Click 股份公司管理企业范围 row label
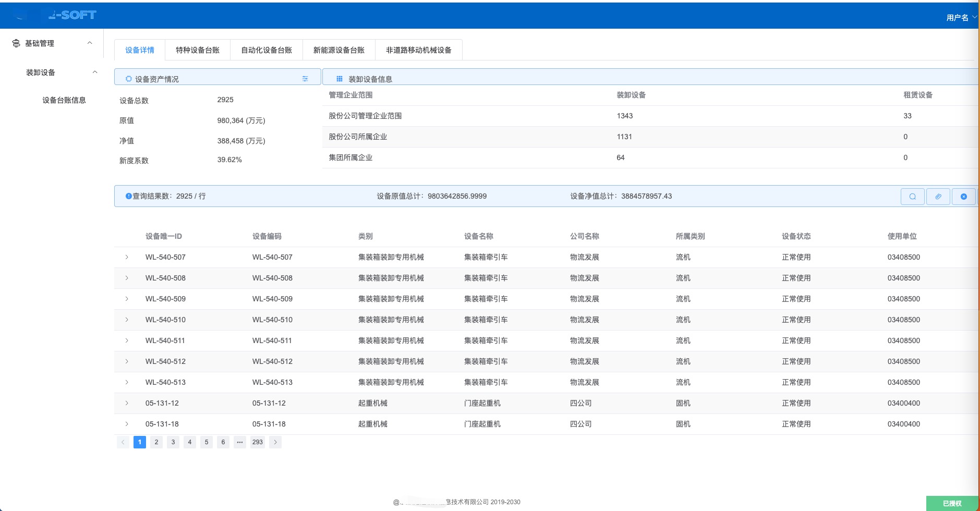This screenshot has width=980, height=511. (365, 116)
